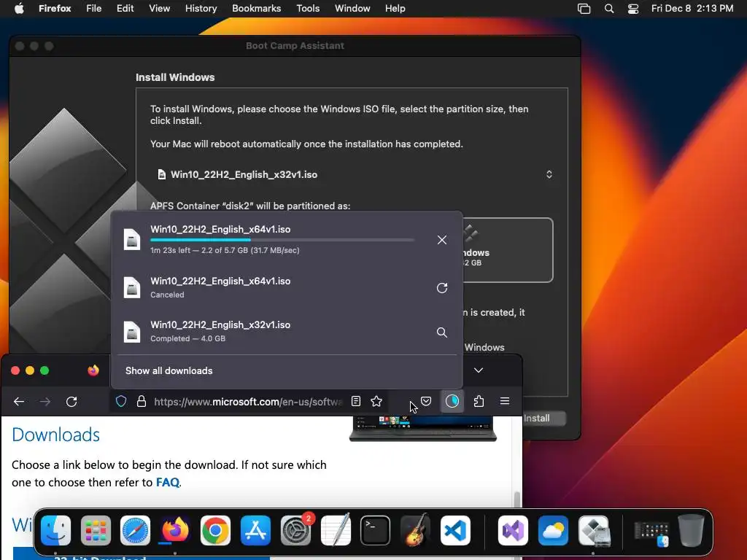Open the View menu

[x=159, y=9]
